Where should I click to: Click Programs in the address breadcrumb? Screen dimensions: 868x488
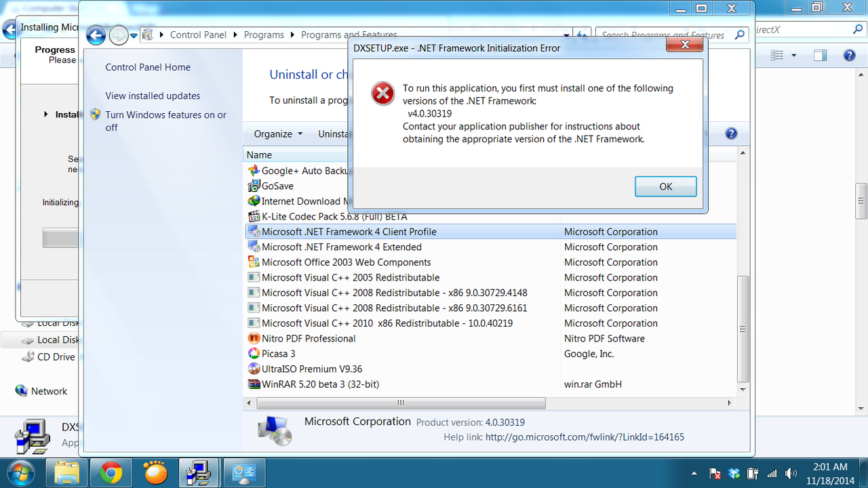(x=264, y=35)
